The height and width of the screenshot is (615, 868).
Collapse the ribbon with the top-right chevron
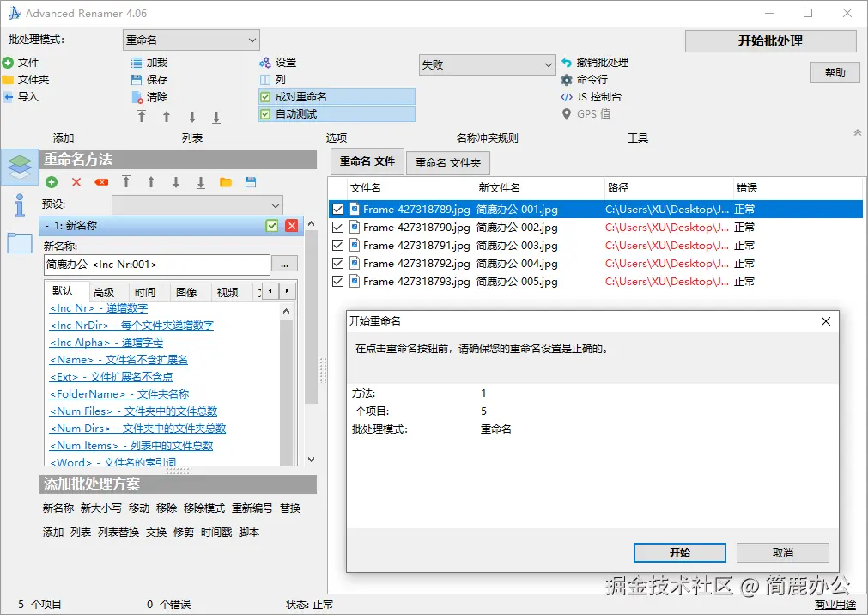point(857,132)
